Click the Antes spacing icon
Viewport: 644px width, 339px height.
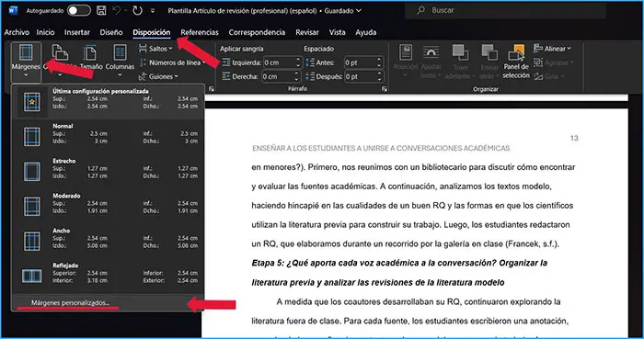point(310,62)
